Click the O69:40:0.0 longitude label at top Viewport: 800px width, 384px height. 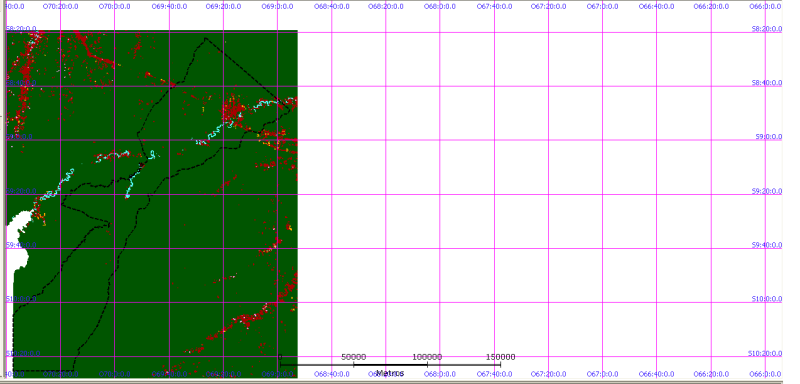click(x=169, y=7)
